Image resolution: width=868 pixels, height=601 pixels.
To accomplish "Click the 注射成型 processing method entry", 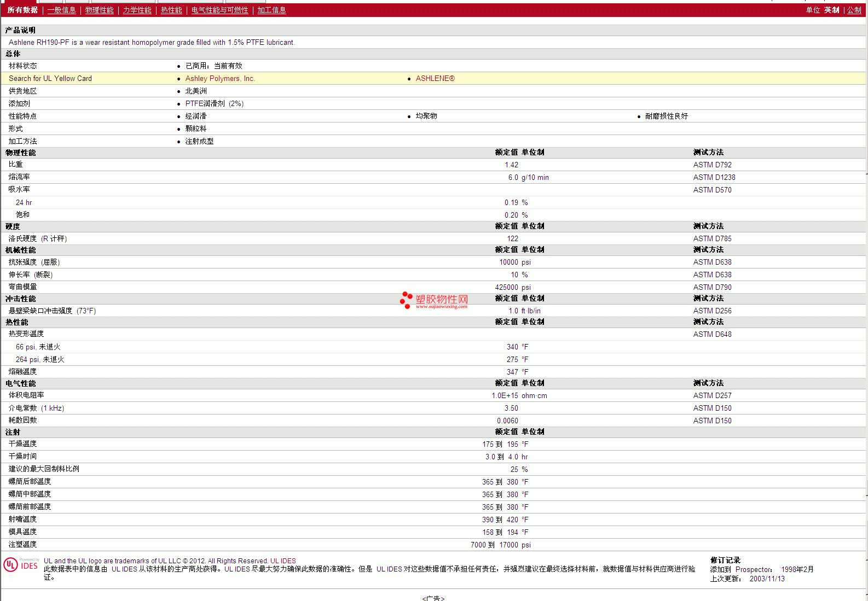I will [x=199, y=141].
